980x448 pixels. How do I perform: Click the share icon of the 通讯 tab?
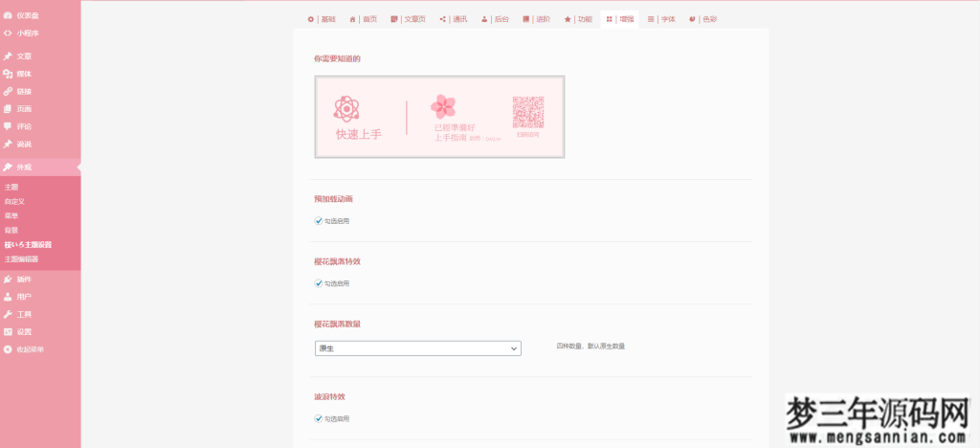coord(442,19)
